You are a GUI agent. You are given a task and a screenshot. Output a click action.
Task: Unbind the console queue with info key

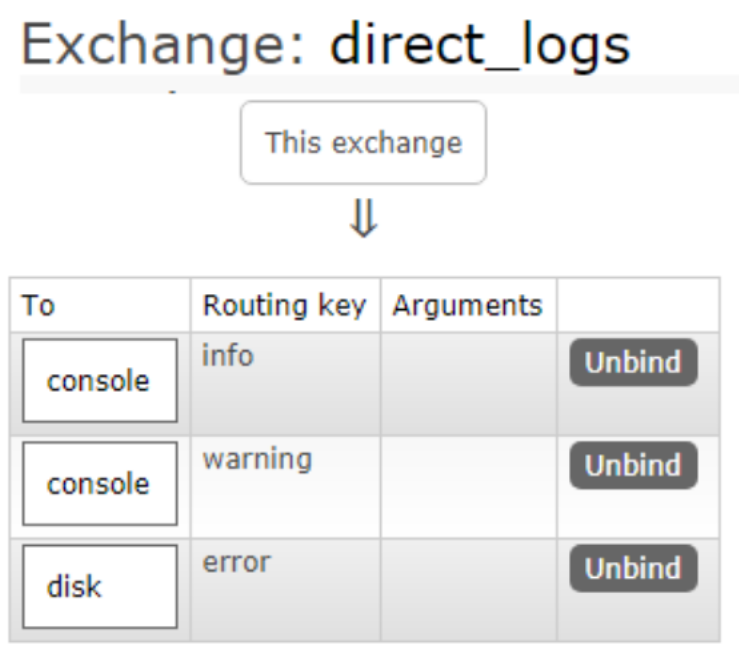[633, 362]
